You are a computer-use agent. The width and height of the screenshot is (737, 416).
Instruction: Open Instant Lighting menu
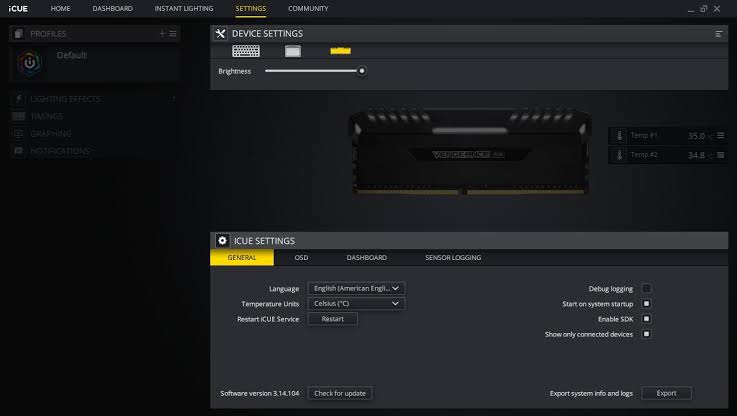pyautogui.click(x=184, y=8)
